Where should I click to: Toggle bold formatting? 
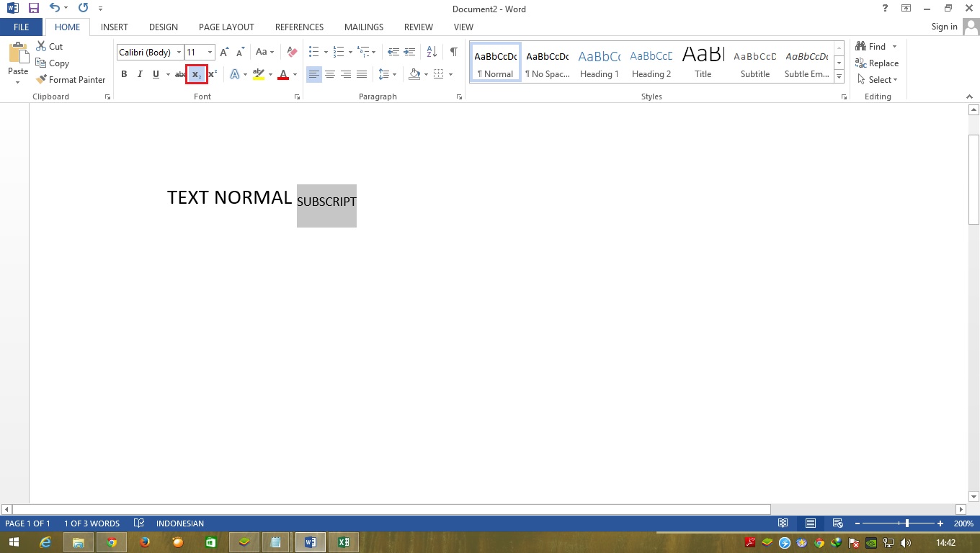(124, 74)
